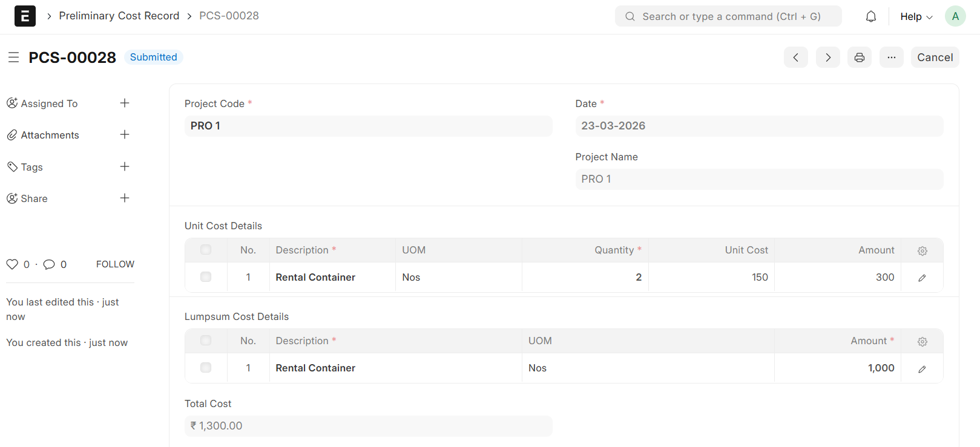This screenshot has width=980, height=447.
Task: Open Unit Cost table settings gear
Action: pos(922,250)
